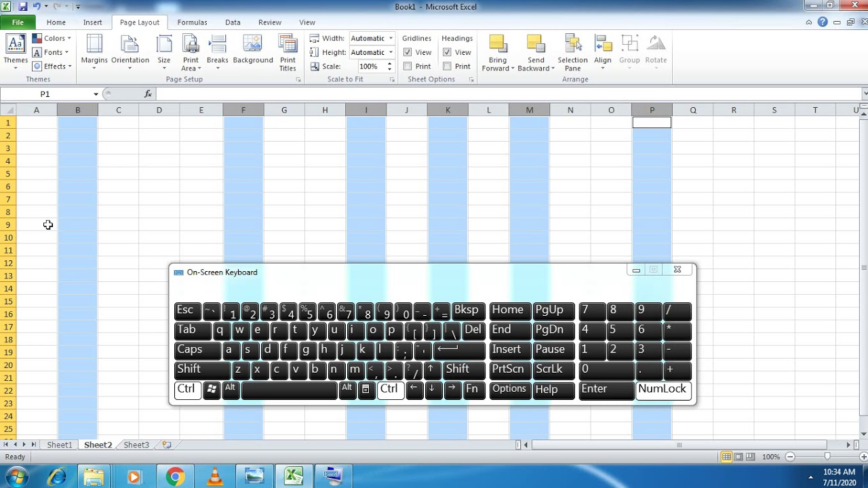
Task: Select column F header
Action: [x=243, y=110]
